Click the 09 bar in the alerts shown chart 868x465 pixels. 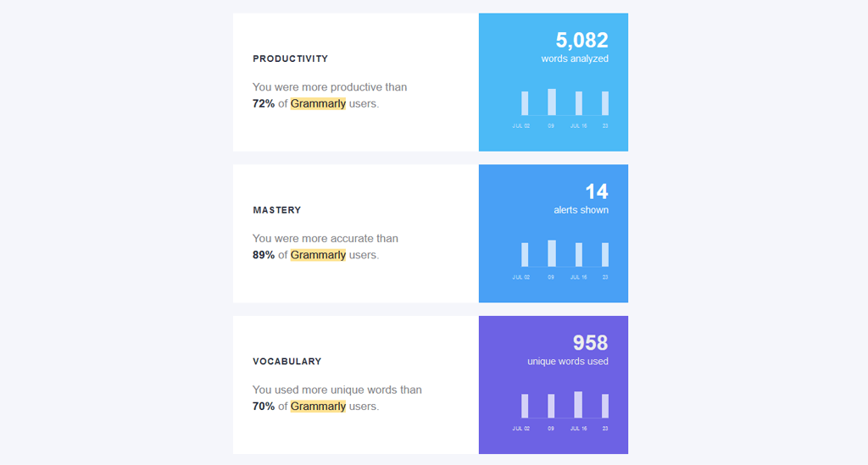coord(552,253)
